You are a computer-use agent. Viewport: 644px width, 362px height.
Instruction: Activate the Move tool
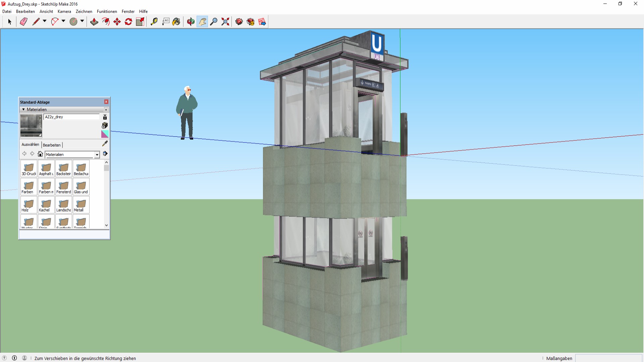[x=117, y=22]
